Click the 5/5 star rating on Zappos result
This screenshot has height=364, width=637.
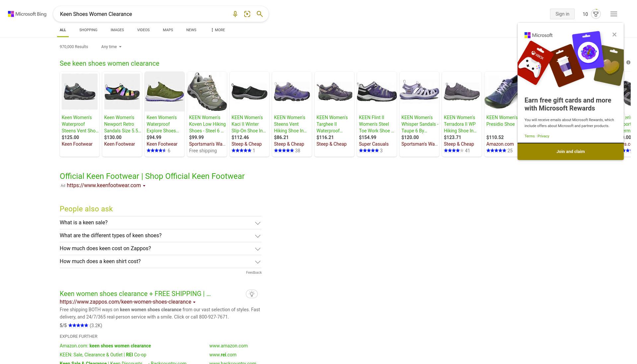(78, 326)
